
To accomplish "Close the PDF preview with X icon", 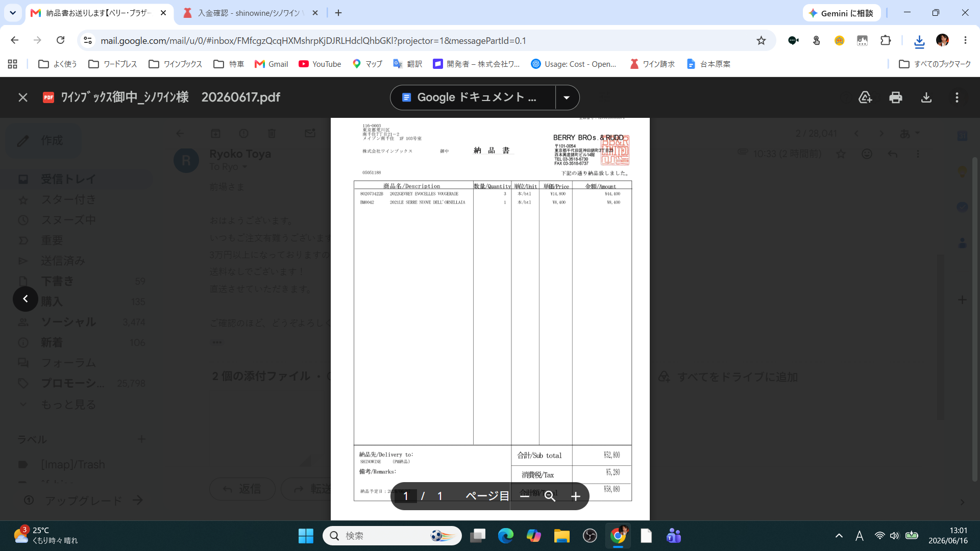I will point(23,97).
